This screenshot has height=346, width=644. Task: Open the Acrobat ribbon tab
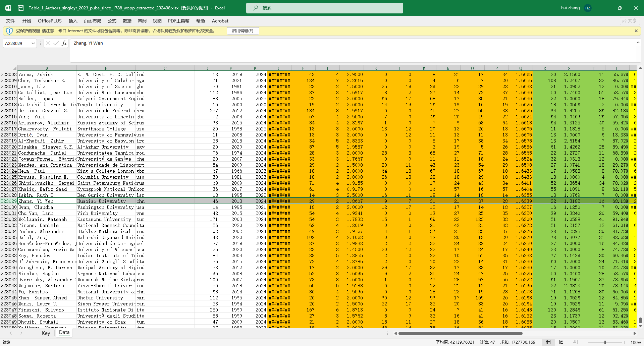point(220,21)
